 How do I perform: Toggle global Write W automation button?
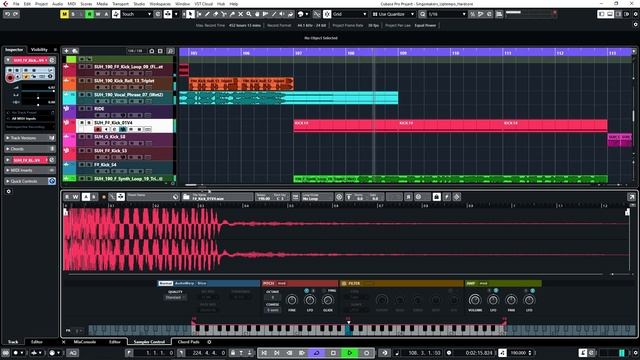[x=98, y=14]
